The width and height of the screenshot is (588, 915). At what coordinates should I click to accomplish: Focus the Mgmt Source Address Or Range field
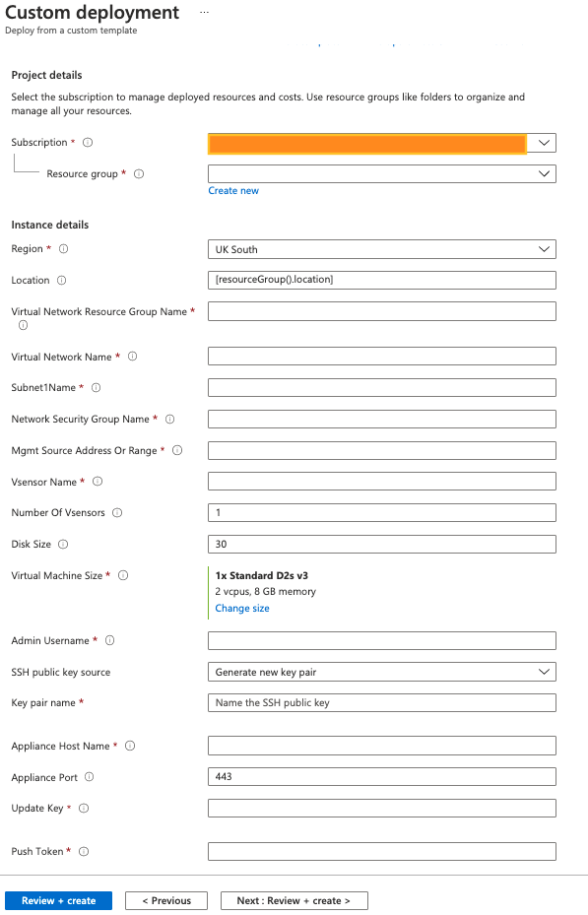point(382,450)
